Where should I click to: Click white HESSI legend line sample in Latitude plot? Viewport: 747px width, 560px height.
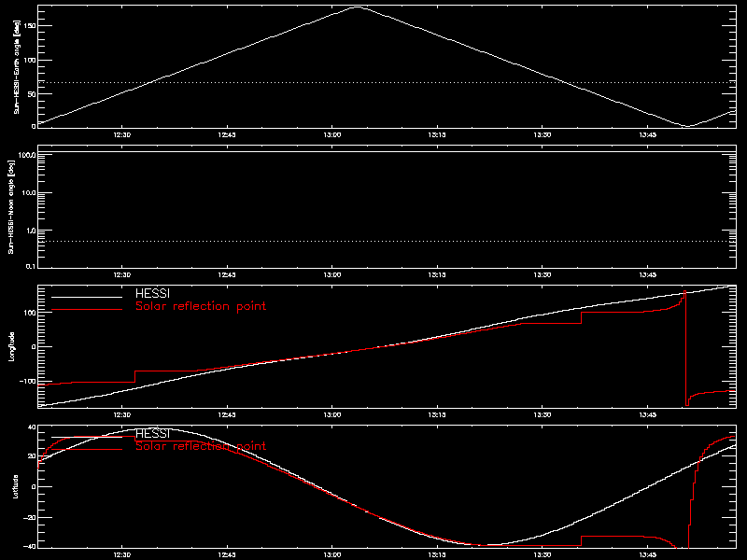pos(87,437)
